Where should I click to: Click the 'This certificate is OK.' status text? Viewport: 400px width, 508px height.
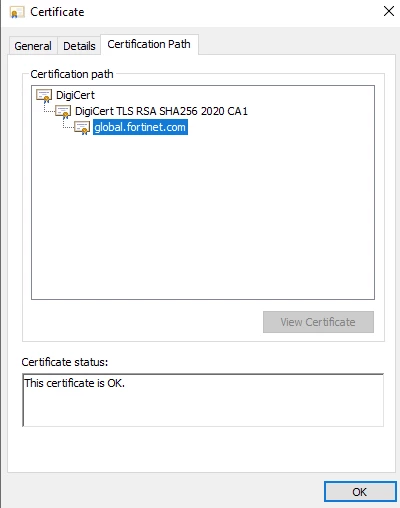pos(75,383)
